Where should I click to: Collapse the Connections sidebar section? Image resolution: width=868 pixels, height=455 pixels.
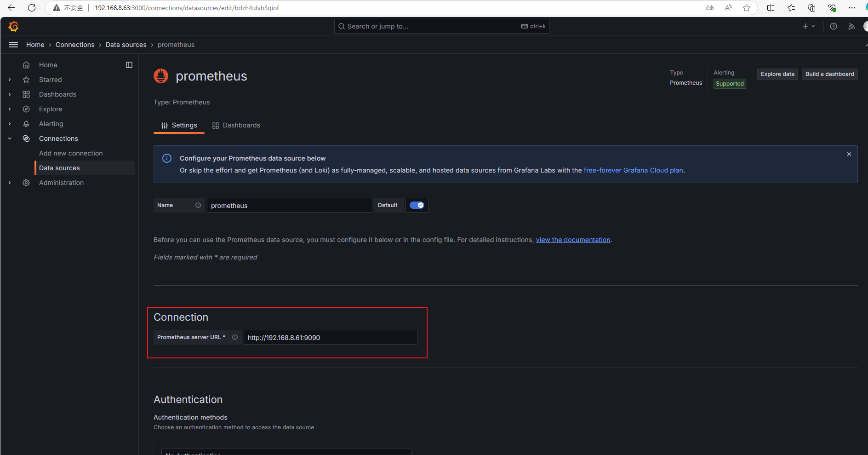click(10, 138)
